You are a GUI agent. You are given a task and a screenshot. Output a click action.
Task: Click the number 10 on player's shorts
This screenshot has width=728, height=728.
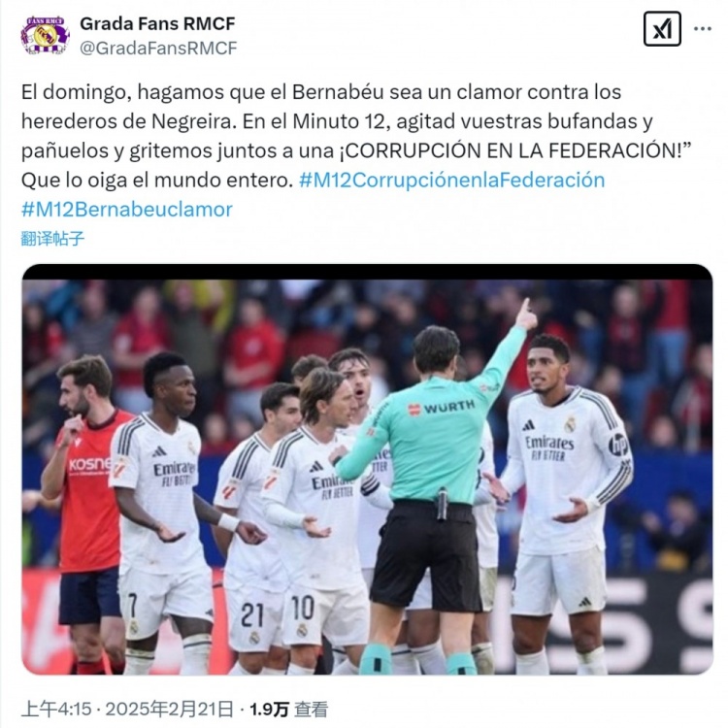303,608
